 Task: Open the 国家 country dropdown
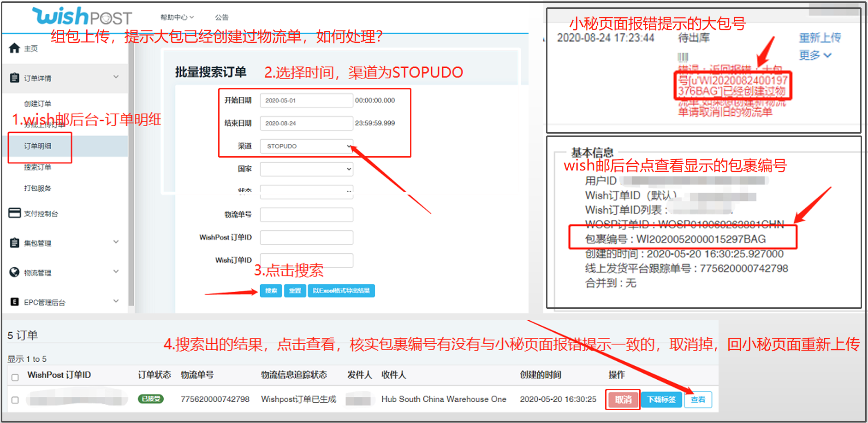(x=307, y=169)
